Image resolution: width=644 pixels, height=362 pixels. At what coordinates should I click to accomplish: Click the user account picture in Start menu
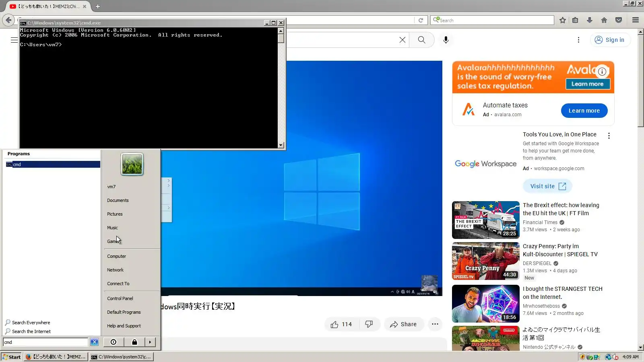[x=132, y=164]
